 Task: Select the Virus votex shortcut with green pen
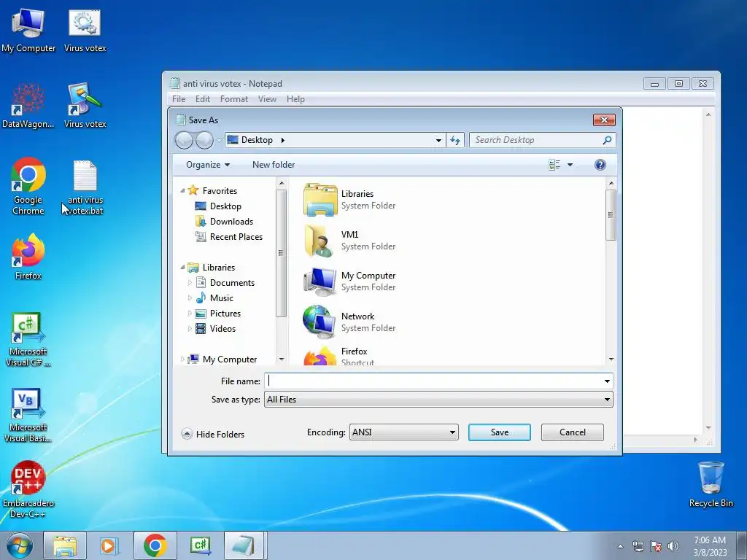tap(85, 106)
